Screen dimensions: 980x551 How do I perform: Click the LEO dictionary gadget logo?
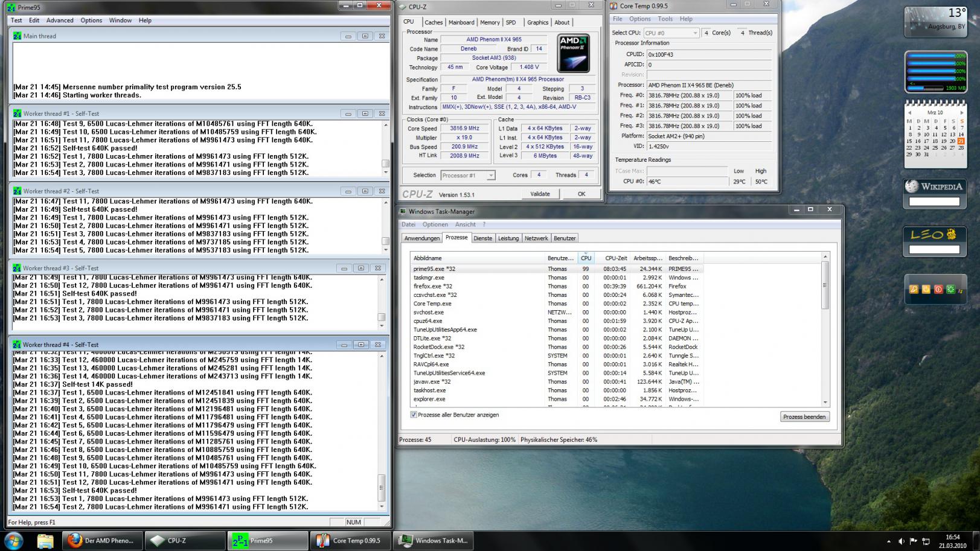[x=934, y=234]
